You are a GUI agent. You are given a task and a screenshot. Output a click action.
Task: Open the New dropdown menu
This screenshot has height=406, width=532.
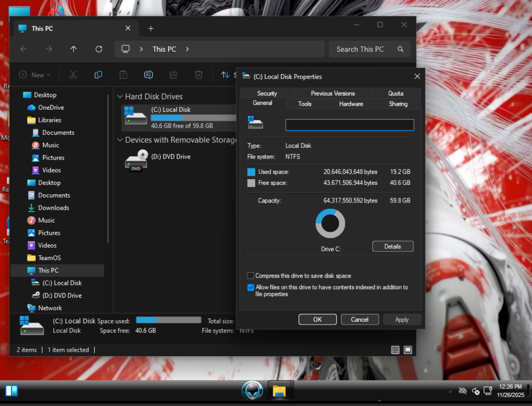pos(35,75)
